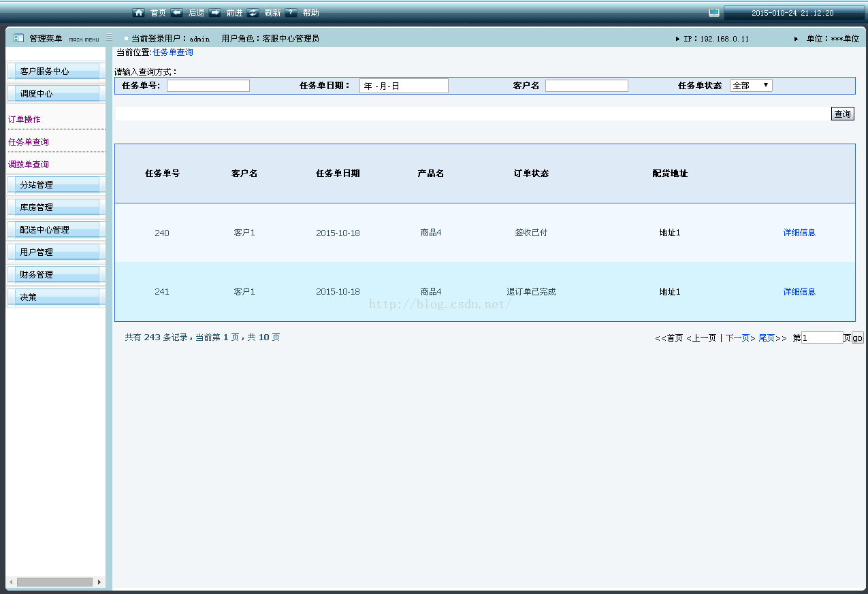Click the home icon in top toolbar
This screenshot has width=868, height=594.
(139, 12)
